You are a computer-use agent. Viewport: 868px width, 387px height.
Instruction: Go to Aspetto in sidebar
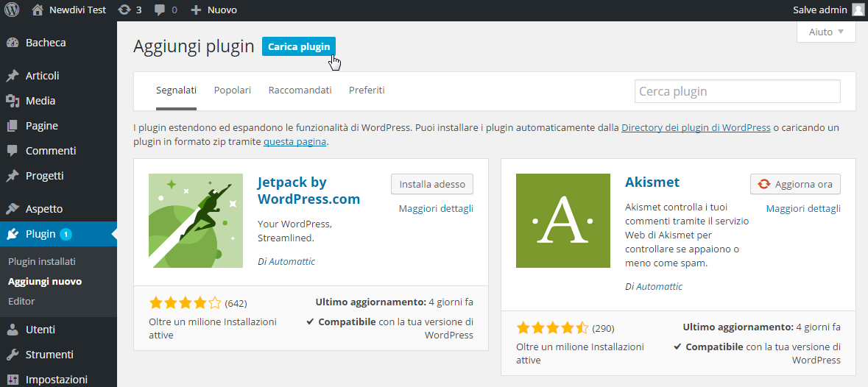tap(44, 209)
